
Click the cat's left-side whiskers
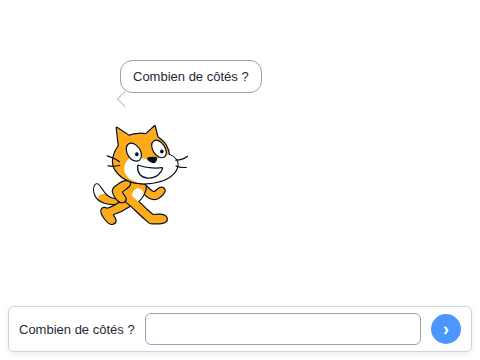[113, 161]
